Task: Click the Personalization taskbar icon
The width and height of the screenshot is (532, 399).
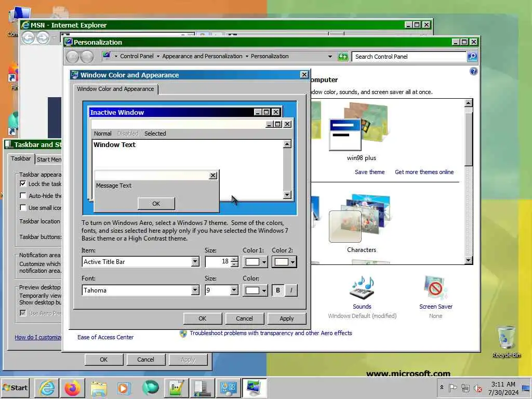Action: coord(254,388)
